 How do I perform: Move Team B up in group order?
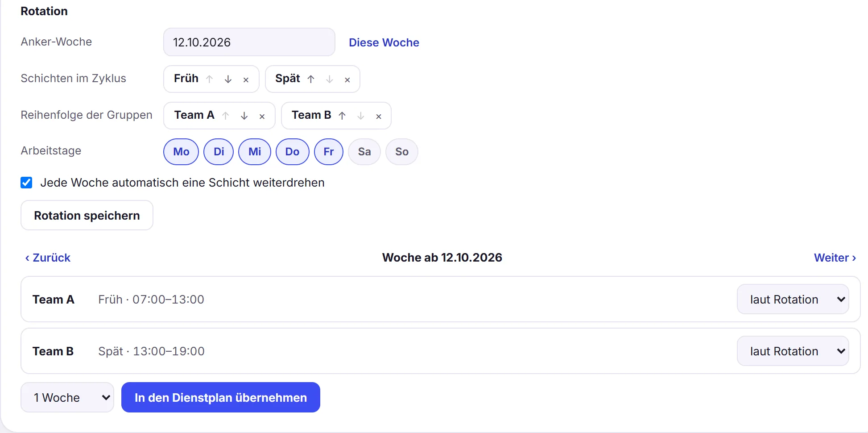point(342,116)
